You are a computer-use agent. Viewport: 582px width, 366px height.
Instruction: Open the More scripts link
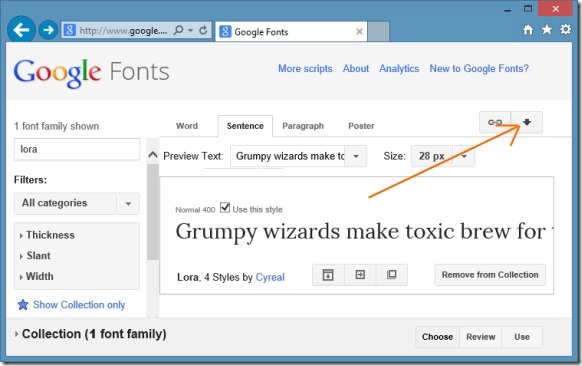click(x=305, y=69)
